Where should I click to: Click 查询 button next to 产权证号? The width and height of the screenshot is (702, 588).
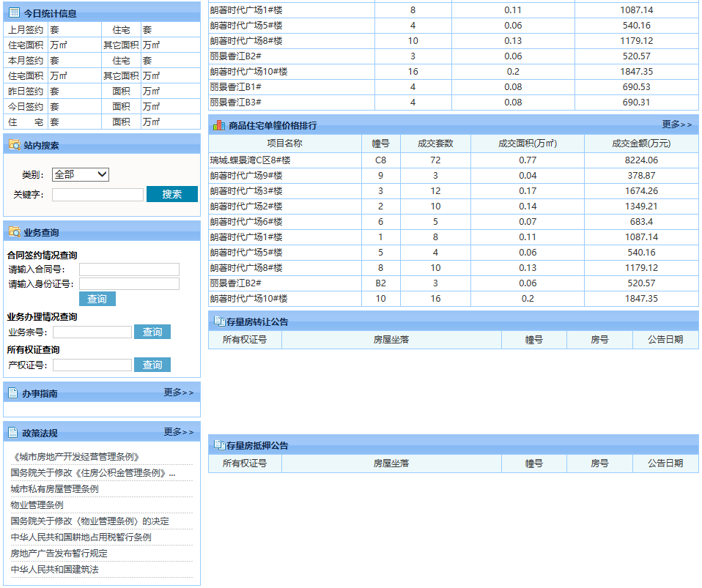152,365
